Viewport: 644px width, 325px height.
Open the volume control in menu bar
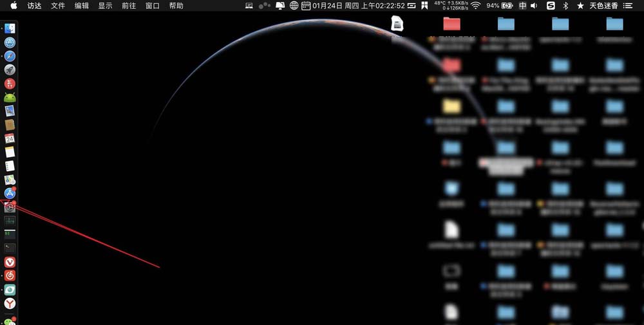(534, 6)
